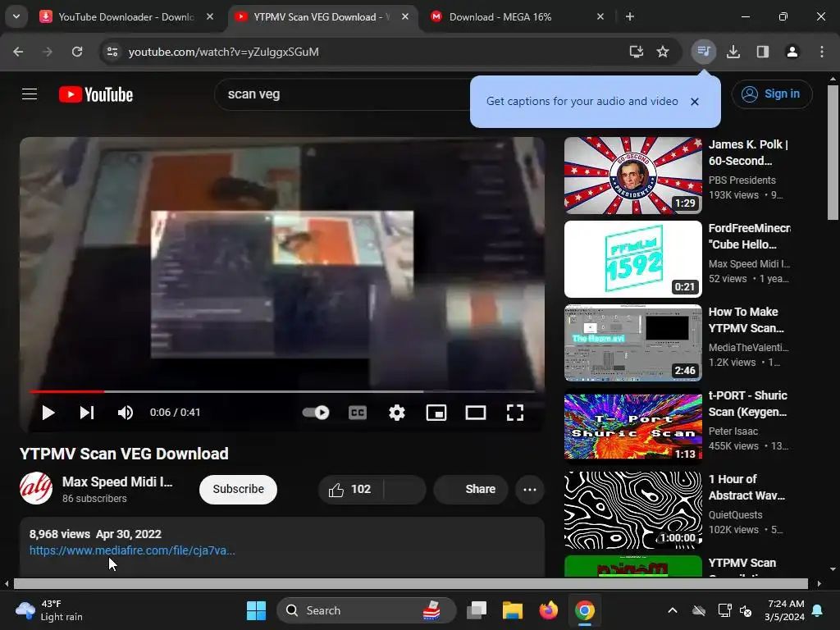Click the taskbar Search box
The image size is (840, 630).
pos(367,610)
